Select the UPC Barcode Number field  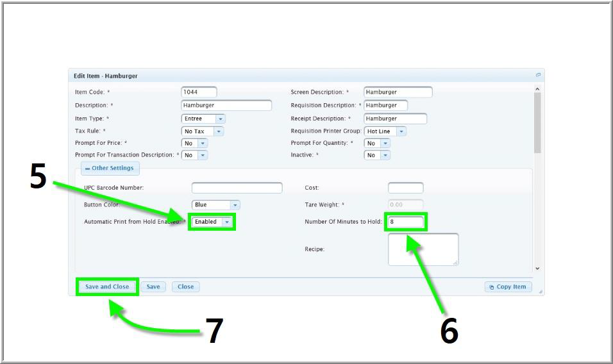tap(237, 188)
